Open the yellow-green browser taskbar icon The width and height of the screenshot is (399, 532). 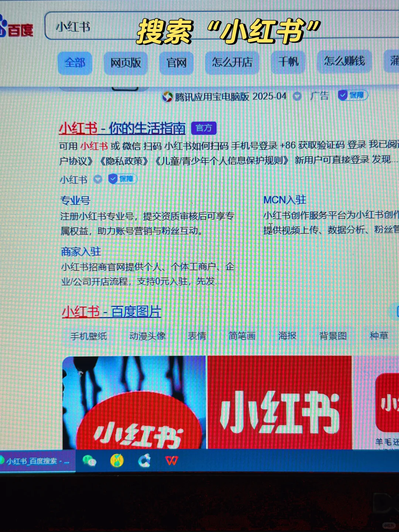[117, 460]
